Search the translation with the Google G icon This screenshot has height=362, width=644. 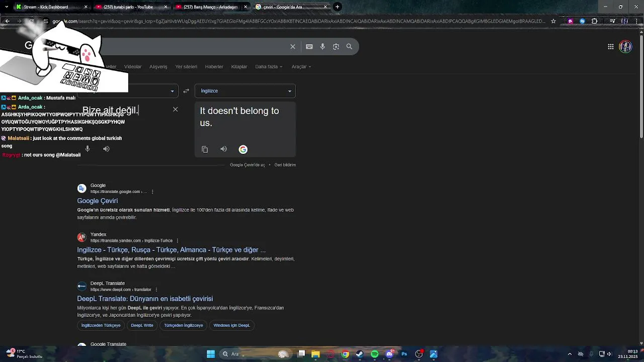tap(243, 149)
